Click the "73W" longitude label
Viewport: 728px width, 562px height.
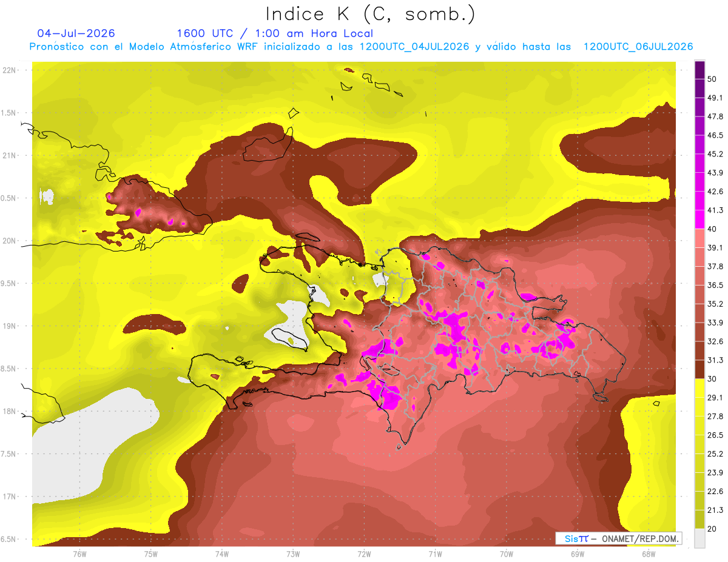pyautogui.click(x=293, y=554)
